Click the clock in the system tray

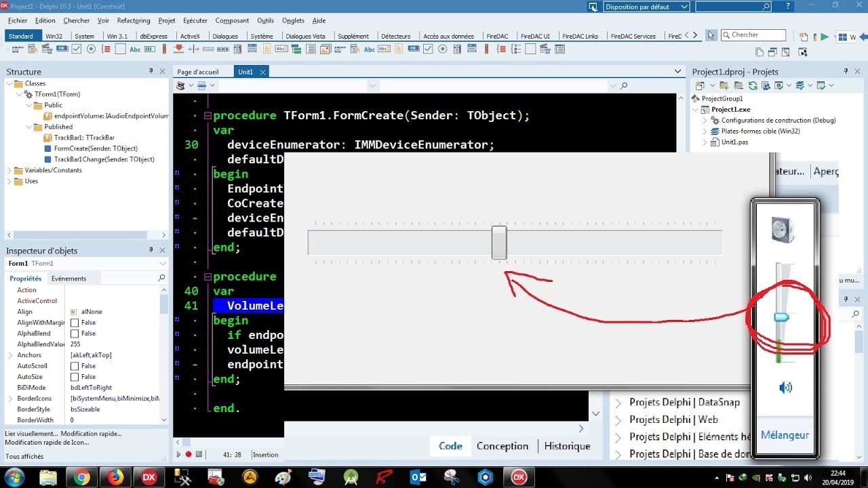(x=838, y=477)
